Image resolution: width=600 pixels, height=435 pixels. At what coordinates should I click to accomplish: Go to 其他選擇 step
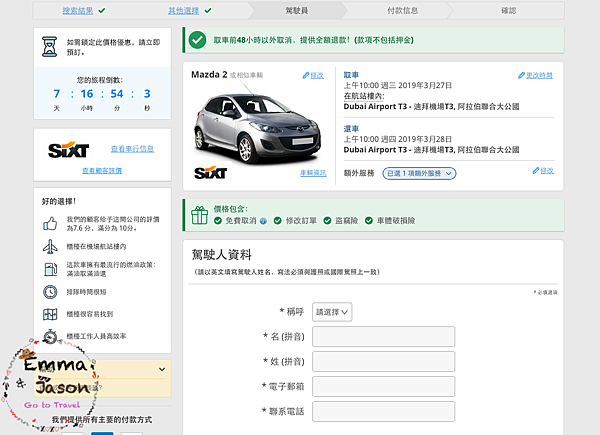[x=188, y=11]
